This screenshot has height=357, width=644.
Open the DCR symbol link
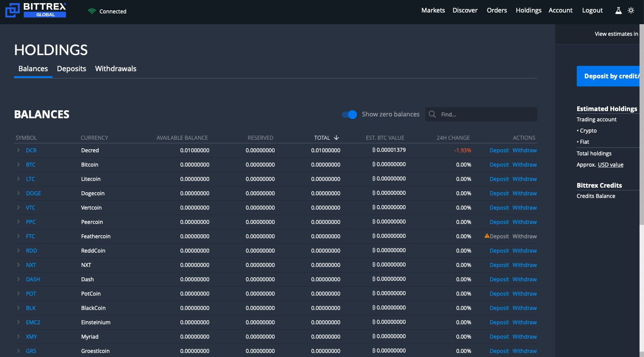[x=31, y=150]
